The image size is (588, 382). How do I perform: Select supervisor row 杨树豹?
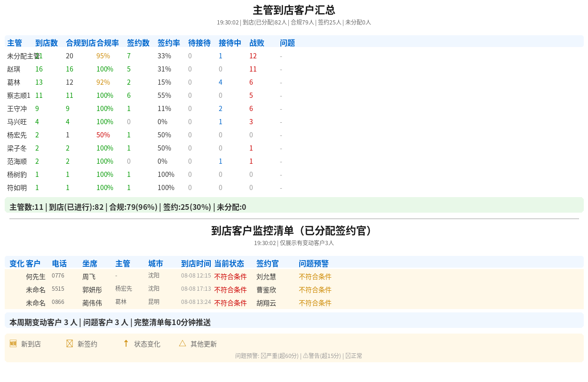click(294, 175)
